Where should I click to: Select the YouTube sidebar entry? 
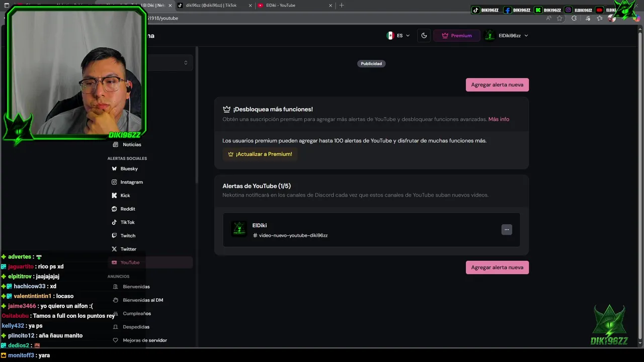[x=150, y=262]
